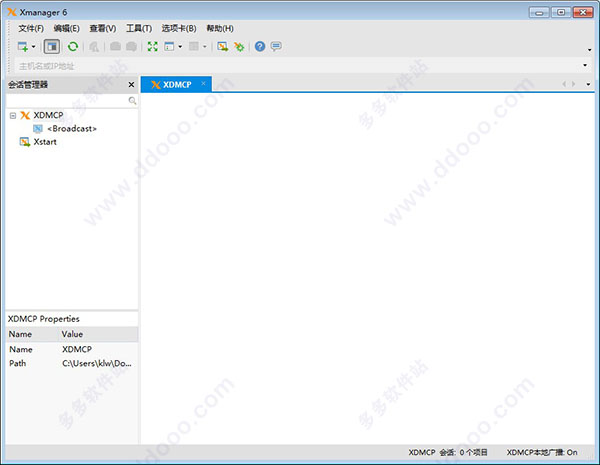This screenshot has width=600, height=465.
Task: Collapse the XDMCP tree node
Action: [12, 116]
